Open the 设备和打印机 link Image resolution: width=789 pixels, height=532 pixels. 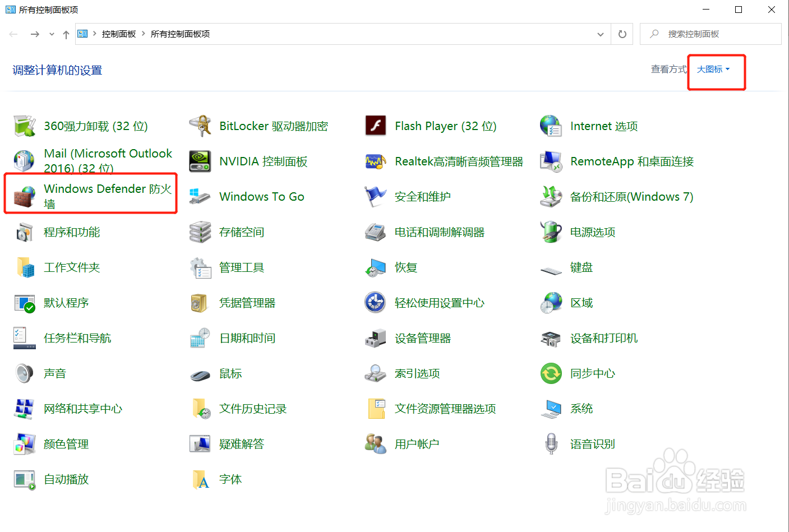(x=604, y=338)
